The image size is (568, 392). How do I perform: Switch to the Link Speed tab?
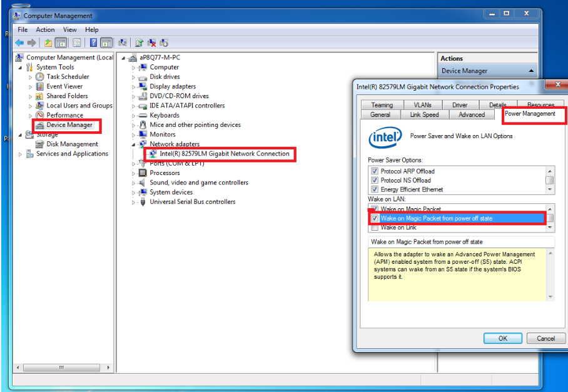tap(425, 115)
